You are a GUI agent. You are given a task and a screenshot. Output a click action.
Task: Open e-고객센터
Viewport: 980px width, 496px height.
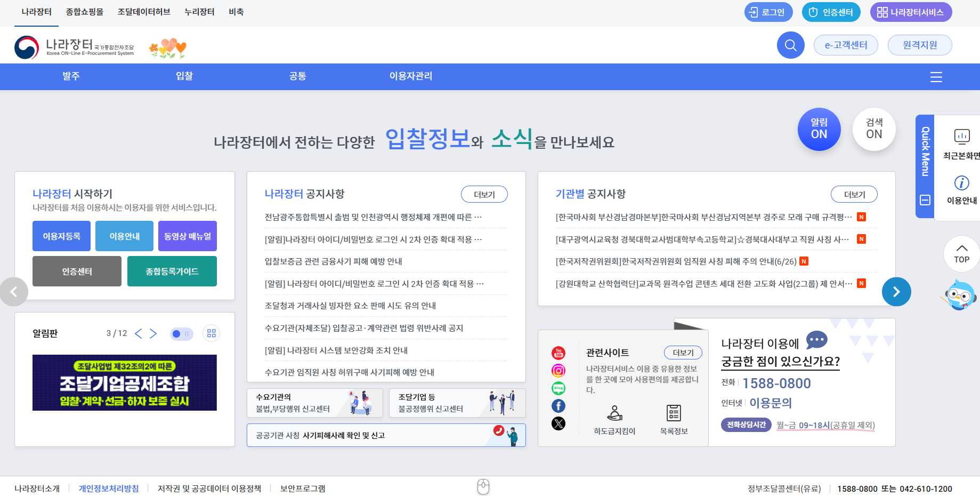[x=846, y=45]
